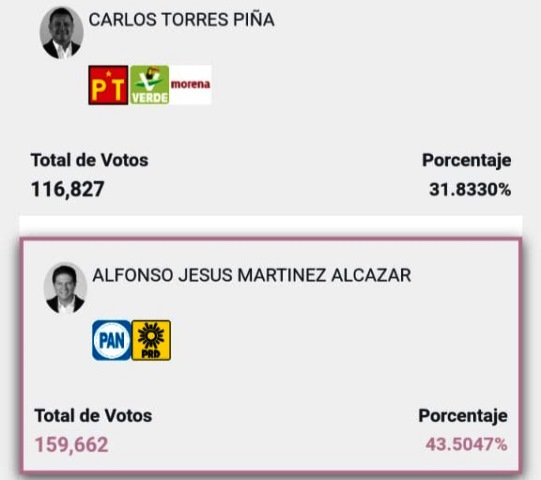Click Porcentaje label above 31.8330%
541x480 pixels.
click(x=467, y=161)
